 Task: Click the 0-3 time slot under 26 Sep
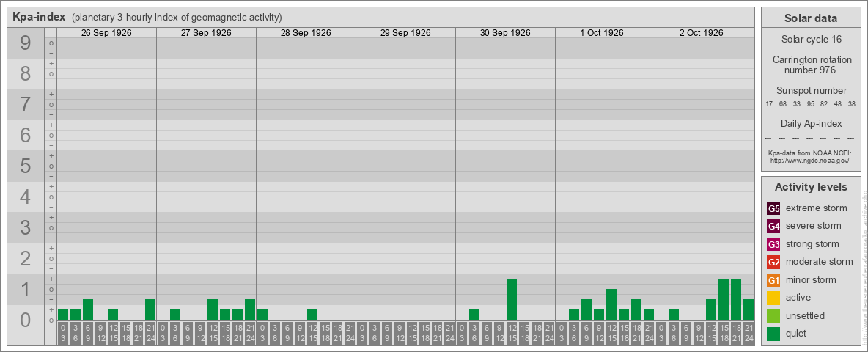pyautogui.click(x=63, y=333)
